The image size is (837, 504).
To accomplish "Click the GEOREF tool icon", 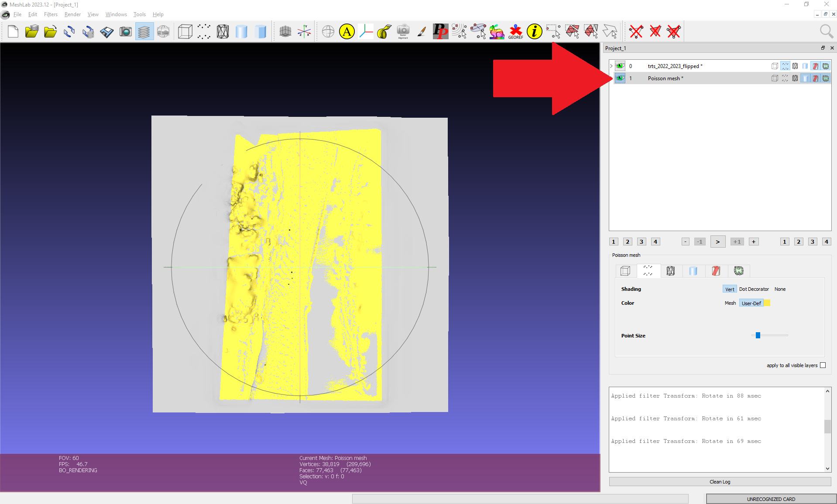I will pos(515,31).
